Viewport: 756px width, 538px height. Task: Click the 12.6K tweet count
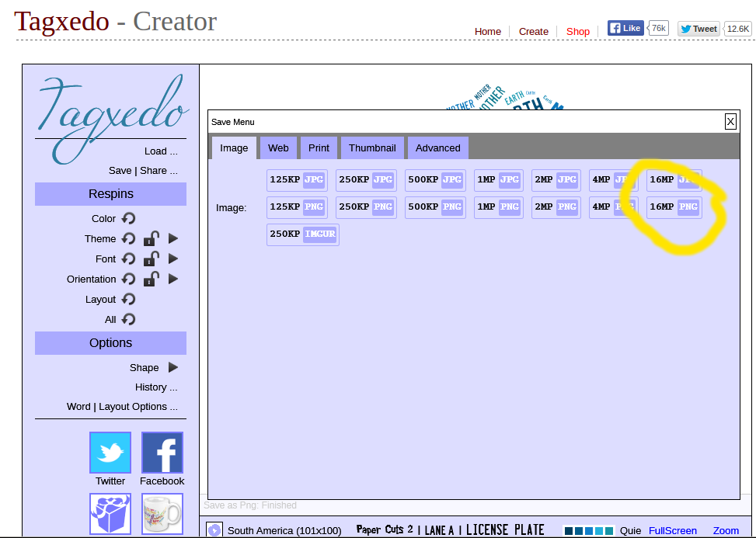click(738, 29)
